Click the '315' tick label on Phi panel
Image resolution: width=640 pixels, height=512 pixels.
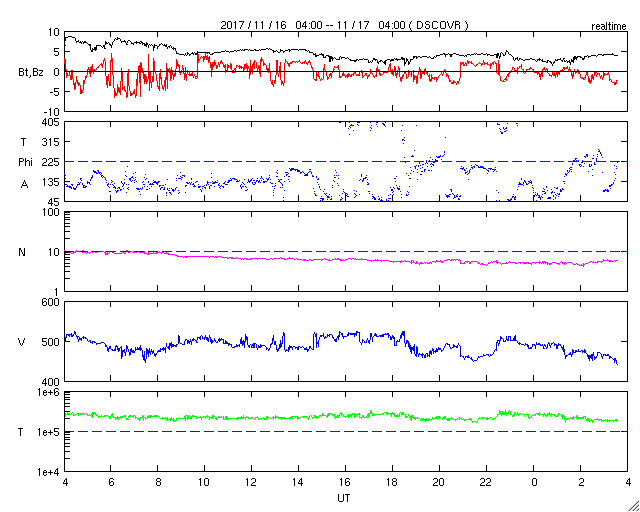51,142
